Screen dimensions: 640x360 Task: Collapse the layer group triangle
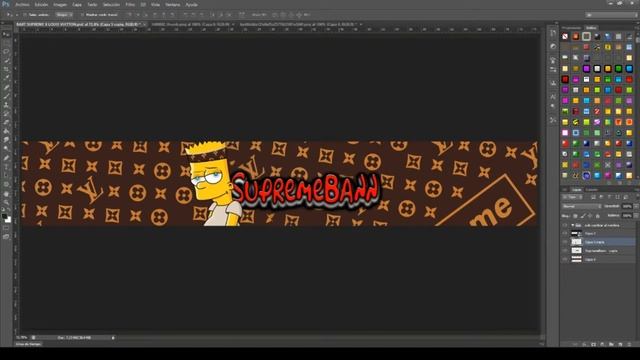click(x=573, y=225)
